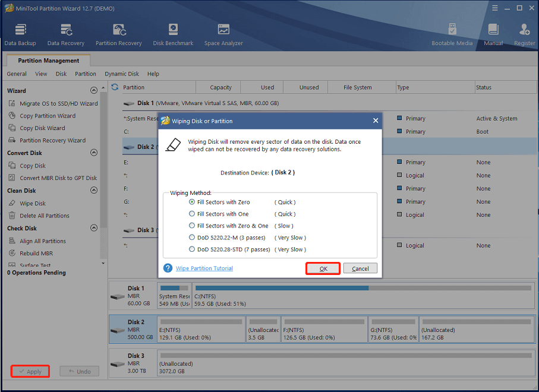Select the G:(NTFS) partition block on Disk 2
Image resolution: width=539 pixels, height=392 pixels.
393,329
